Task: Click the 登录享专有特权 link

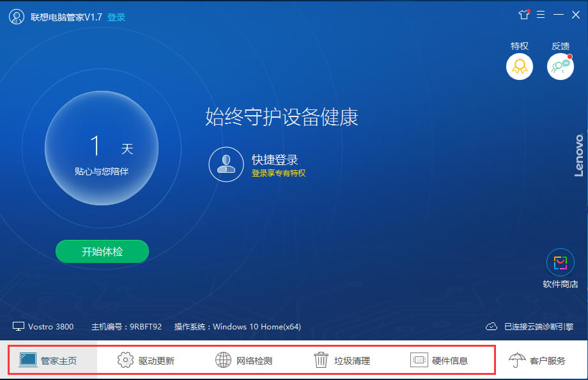Action: [x=279, y=173]
